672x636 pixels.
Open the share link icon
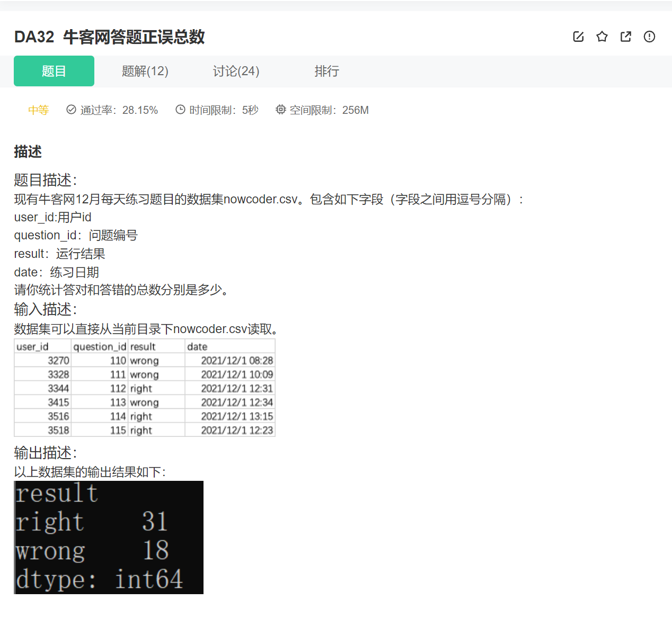click(x=626, y=37)
